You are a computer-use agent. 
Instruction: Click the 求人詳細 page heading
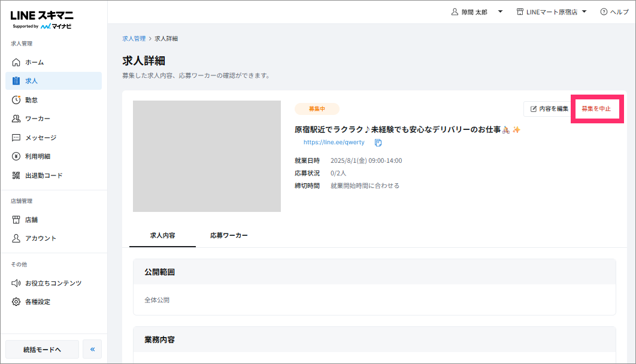(x=144, y=61)
